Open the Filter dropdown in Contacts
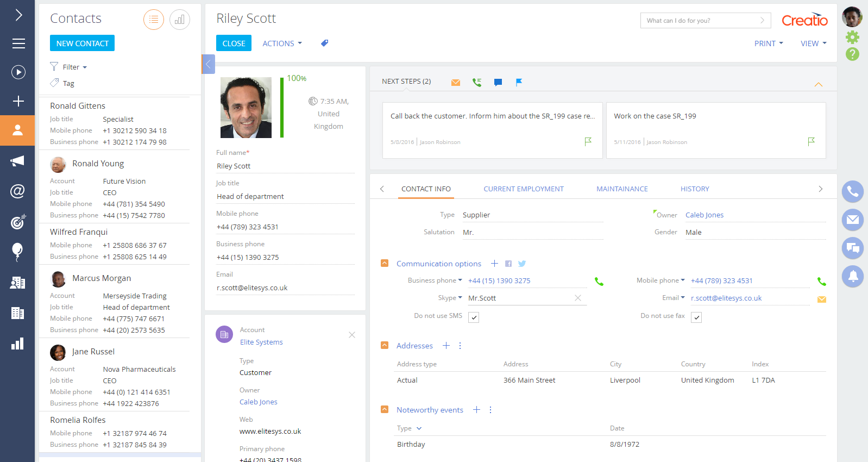868x462 pixels. click(x=69, y=67)
